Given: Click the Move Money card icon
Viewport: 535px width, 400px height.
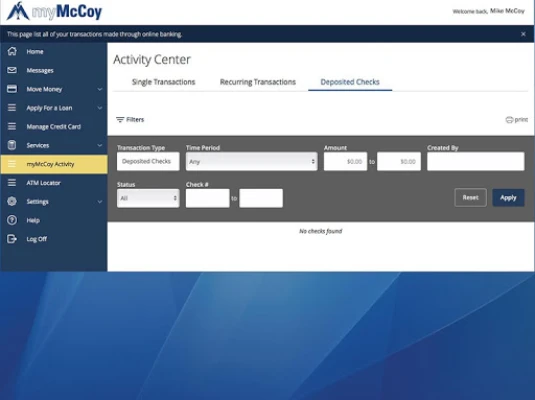Looking at the screenshot, I should 12,89.
